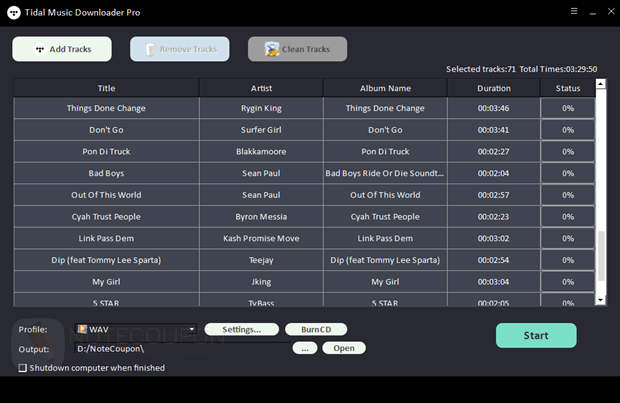Viewport: 620px width, 403px height.
Task: Select the Out Of This World title cell
Action: (106, 195)
